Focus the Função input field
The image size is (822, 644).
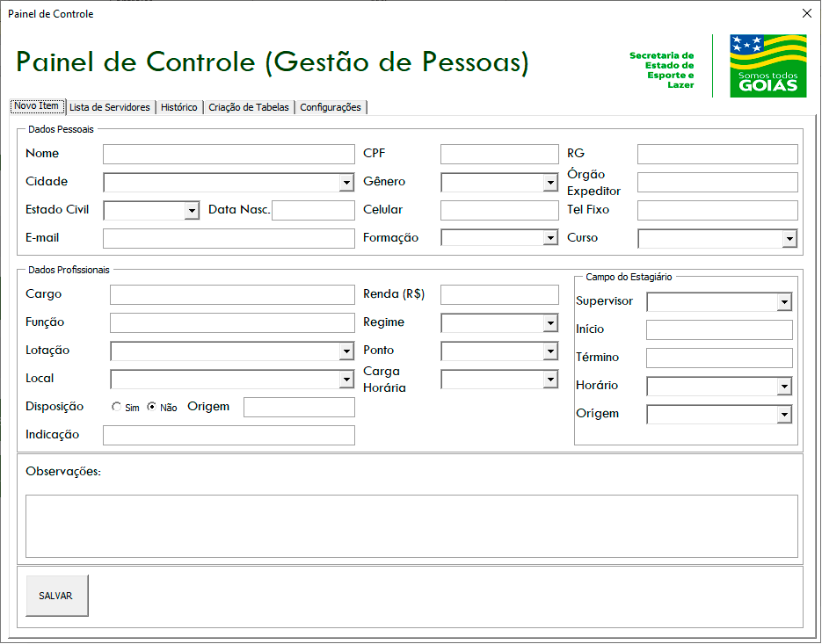tap(232, 322)
